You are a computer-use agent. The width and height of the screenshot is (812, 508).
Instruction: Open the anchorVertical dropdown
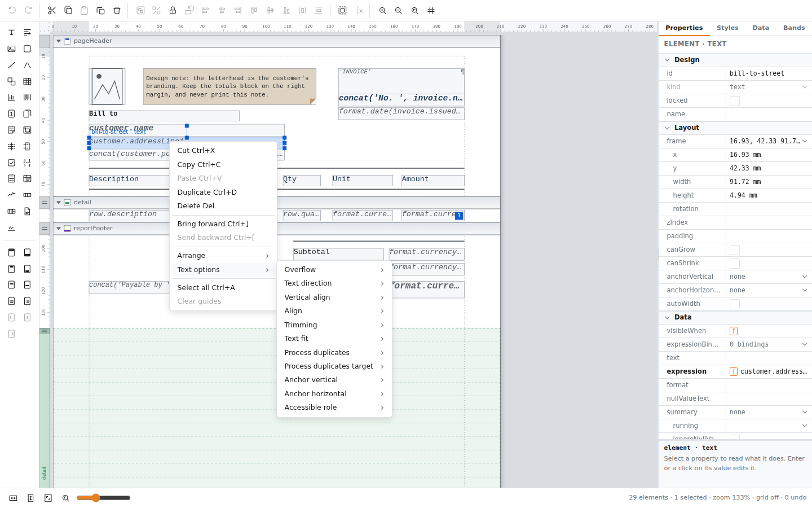pyautogui.click(x=769, y=277)
